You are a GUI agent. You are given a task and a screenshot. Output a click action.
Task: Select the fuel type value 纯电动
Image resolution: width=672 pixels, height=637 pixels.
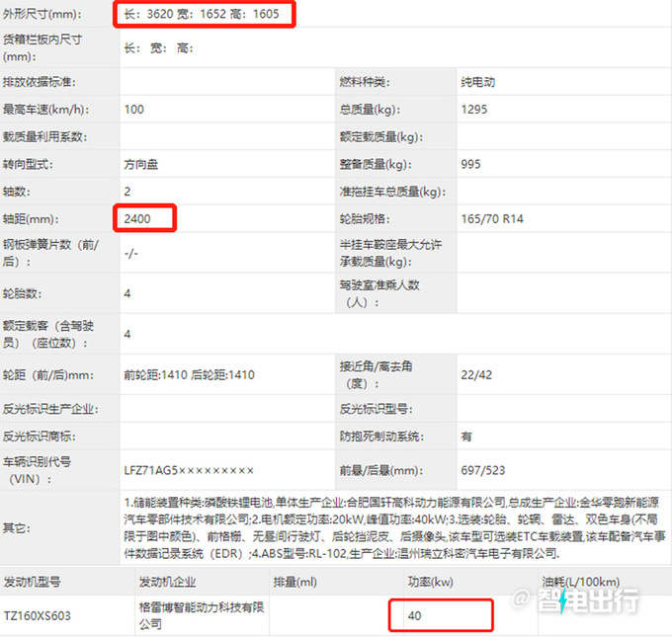pyautogui.click(x=478, y=82)
